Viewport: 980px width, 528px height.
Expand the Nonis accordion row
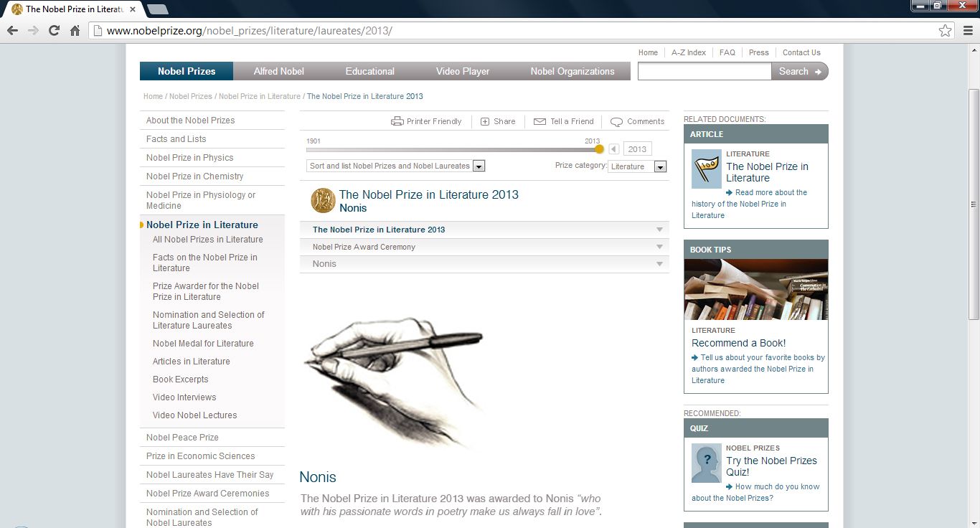click(484, 264)
